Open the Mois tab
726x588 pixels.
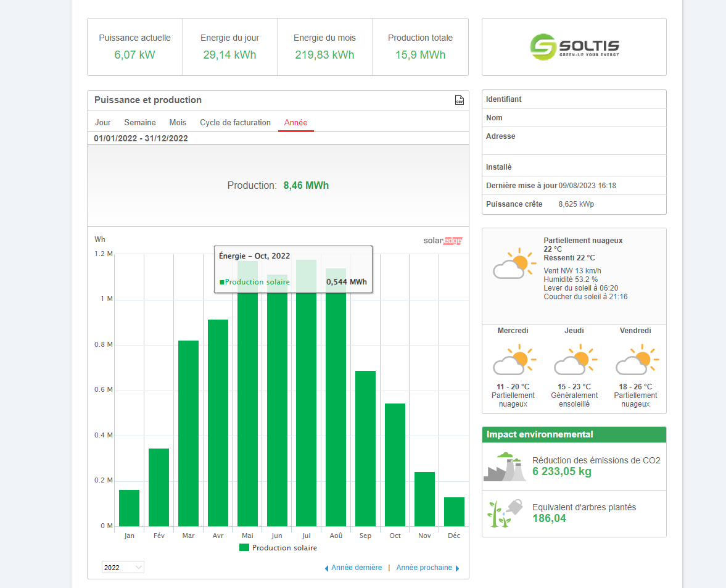pyautogui.click(x=178, y=123)
